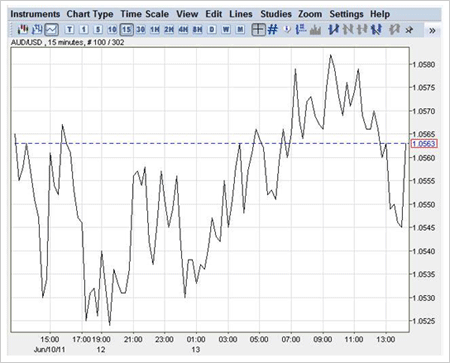Viewport: 450px width, 363px height.
Task: Click the blue multi-line drawing icon
Action: tap(376, 30)
